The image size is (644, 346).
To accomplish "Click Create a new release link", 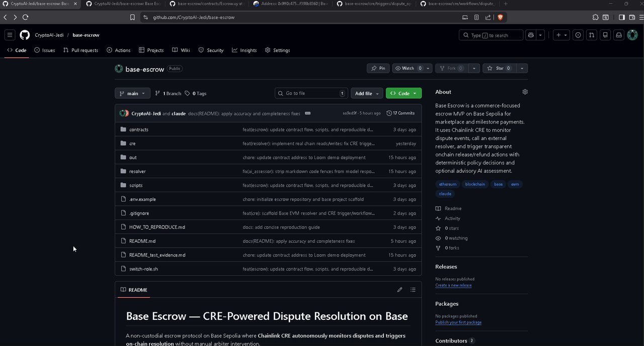I will tap(453, 286).
